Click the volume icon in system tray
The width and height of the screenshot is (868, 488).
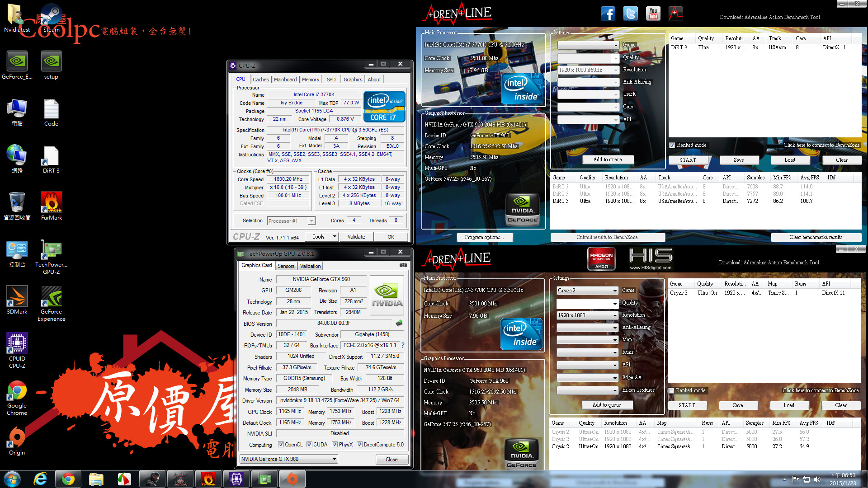pos(817,479)
